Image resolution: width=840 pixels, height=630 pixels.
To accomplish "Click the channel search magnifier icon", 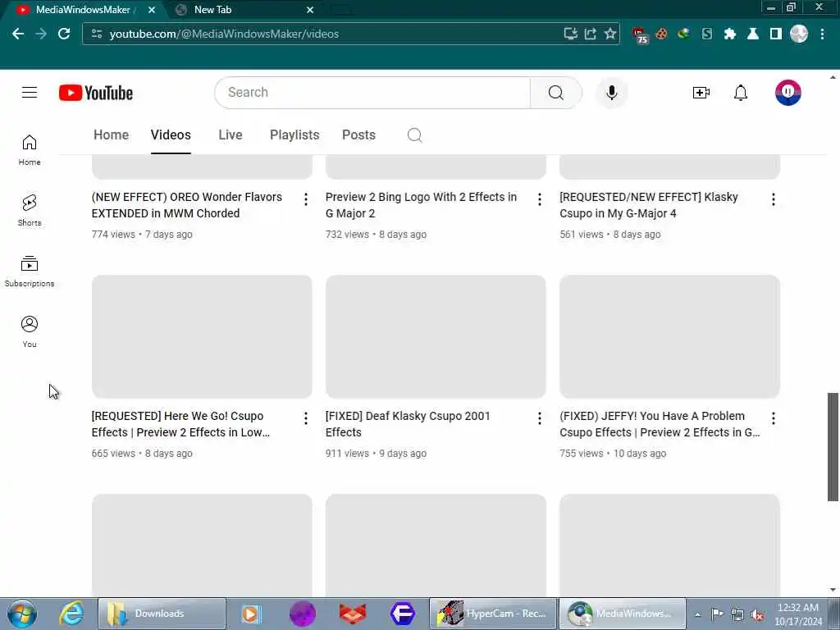I will [x=414, y=135].
